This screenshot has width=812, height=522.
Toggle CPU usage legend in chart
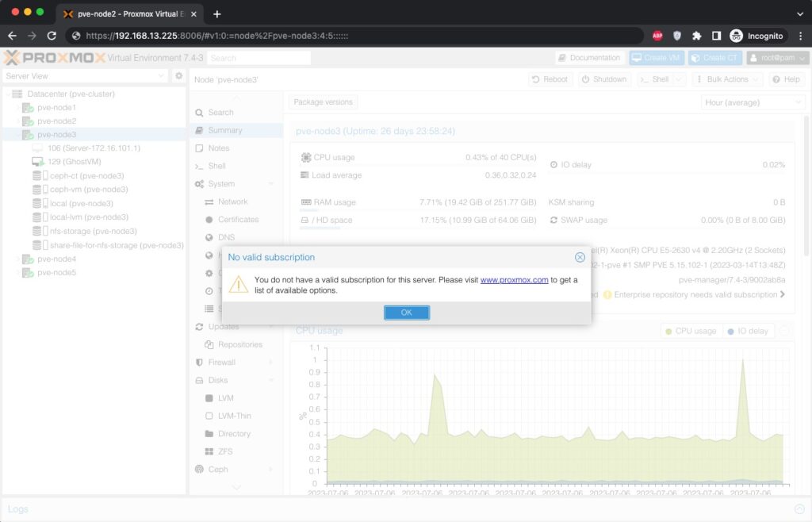pyautogui.click(x=691, y=331)
